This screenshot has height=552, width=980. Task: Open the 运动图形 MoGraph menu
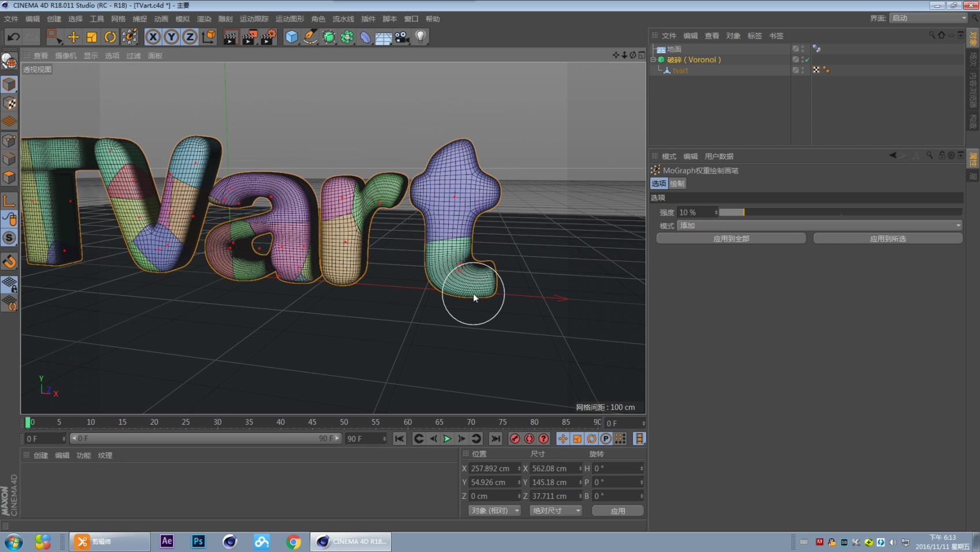click(x=289, y=19)
